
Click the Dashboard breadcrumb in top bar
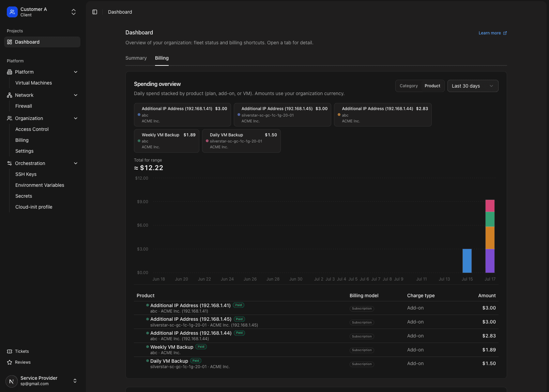tap(120, 12)
